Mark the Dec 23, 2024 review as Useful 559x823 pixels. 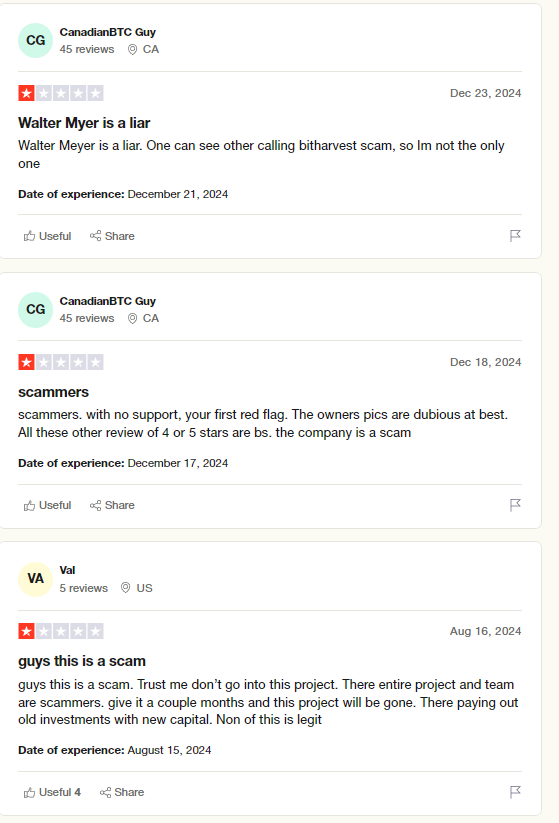tap(47, 236)
